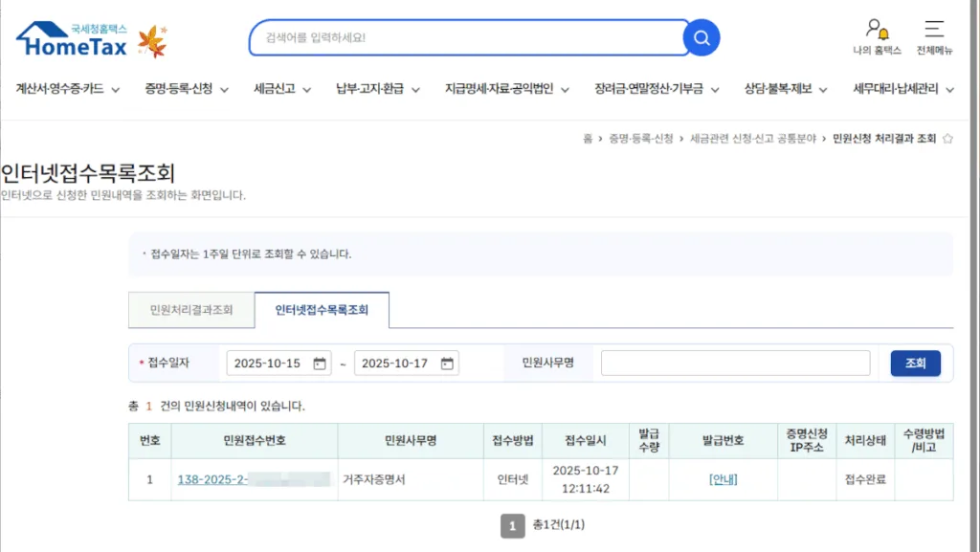
Task: Expand the 증명·등록·신청 menu
Action: click(187, 89)
